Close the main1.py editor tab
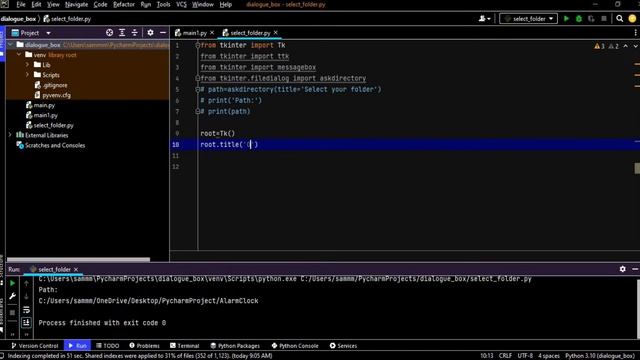The height and width of the screenshot is (360, 640). coord(212,33)
